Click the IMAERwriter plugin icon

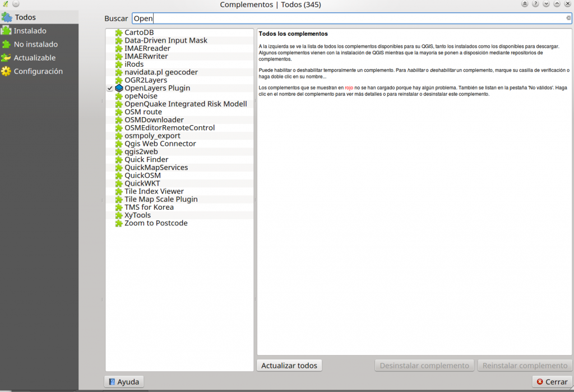119,57
